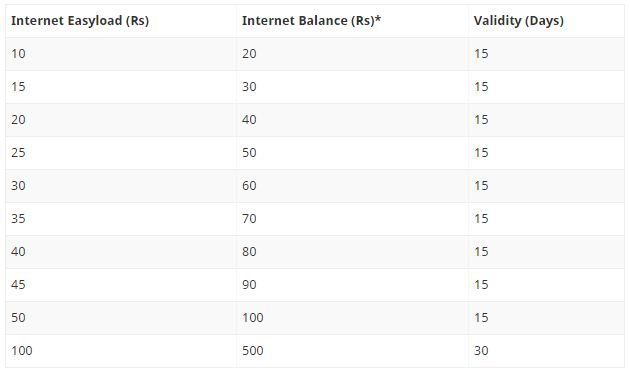Select the Easyload 35 cell

[x=121, y=219]
